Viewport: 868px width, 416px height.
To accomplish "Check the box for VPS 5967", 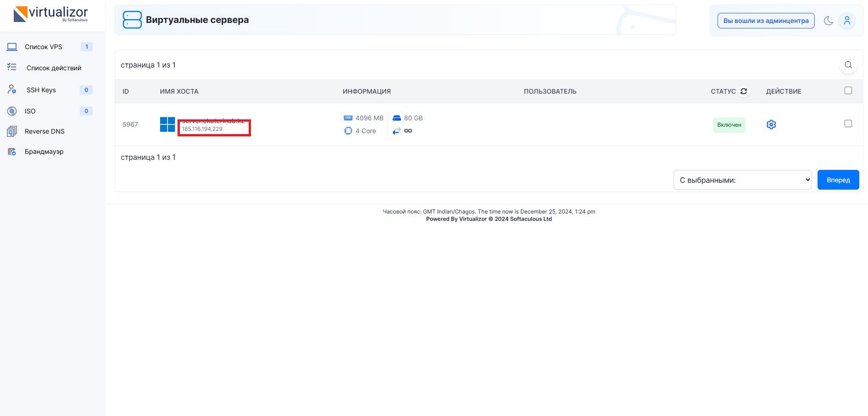I will [x=848, y=124].
